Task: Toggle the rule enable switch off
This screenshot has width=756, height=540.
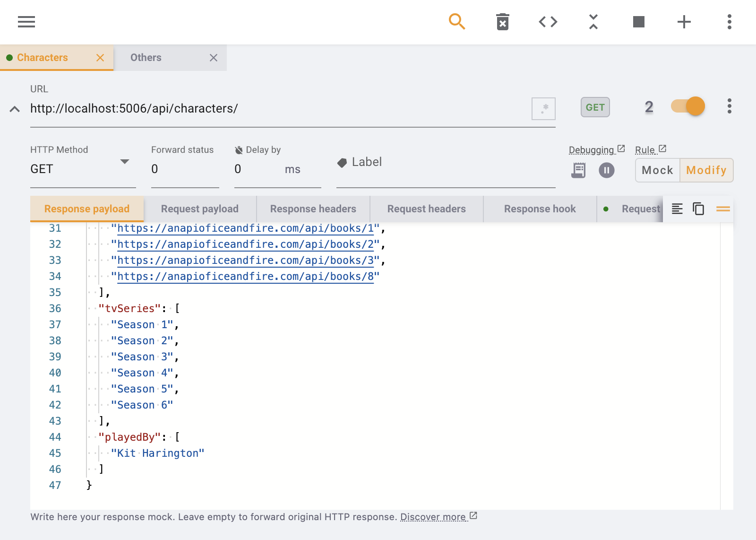Action: coord(688,106)
